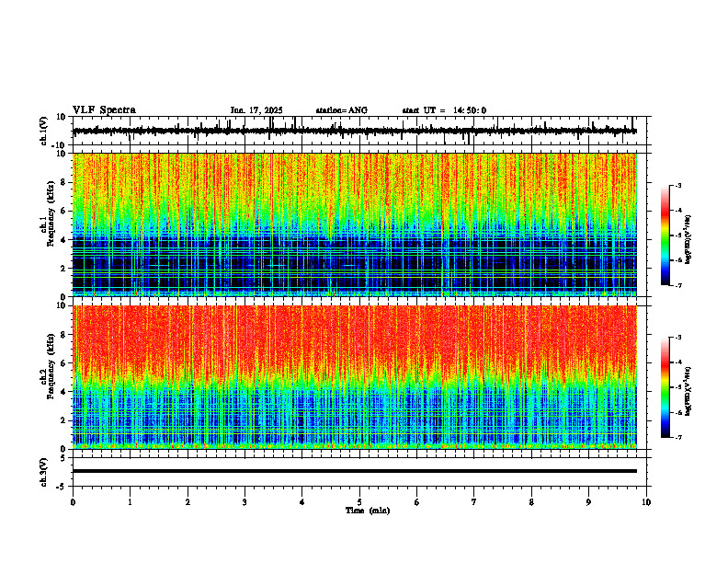Screen dimensions: 728x563
Task: Click the "8" kHz tick of ch.2 spectrogram
Action: pyautogui.click(x=64, y=335)
